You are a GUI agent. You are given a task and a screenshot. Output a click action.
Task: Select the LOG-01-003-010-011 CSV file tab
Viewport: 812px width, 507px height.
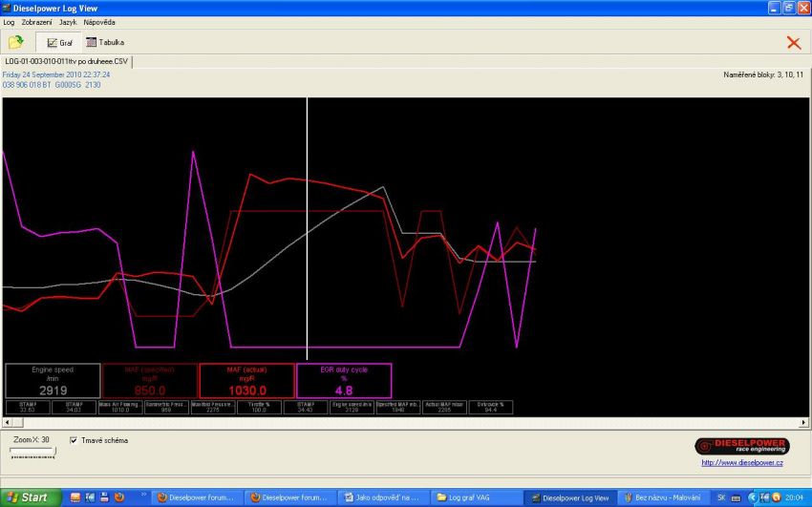click(66, 61)
